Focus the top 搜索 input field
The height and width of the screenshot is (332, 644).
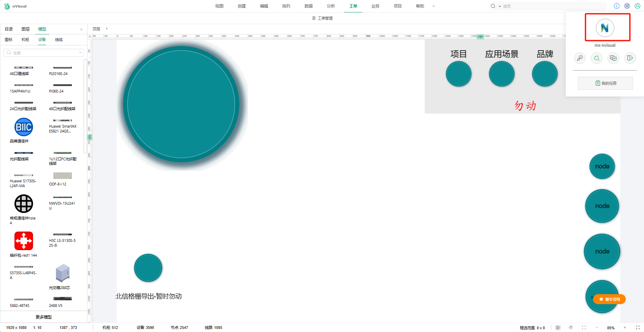click(x=553, y=6)
